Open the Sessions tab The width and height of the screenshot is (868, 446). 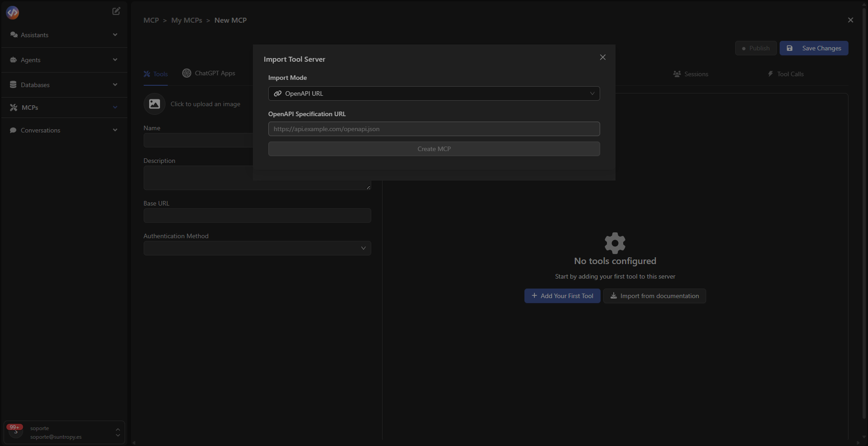click(x=690, y=74)
